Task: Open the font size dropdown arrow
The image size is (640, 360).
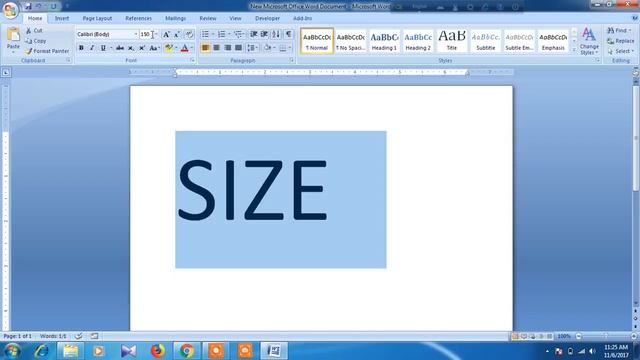Action: click(x=156, y=34)
